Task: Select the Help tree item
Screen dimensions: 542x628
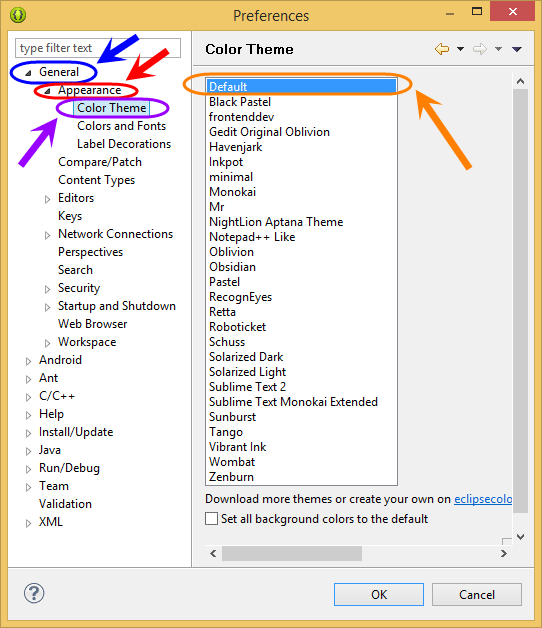Action: coord(51,414)
